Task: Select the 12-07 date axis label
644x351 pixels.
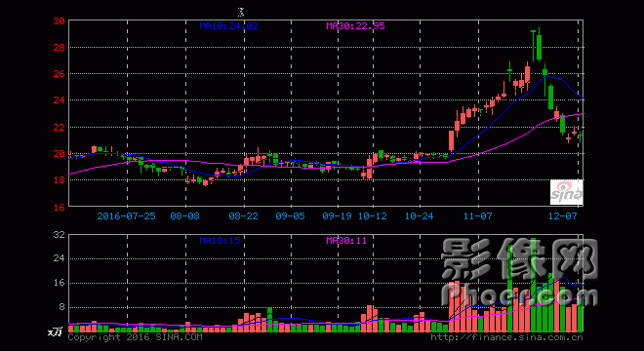Action: pyautogui.click(x=563, y=215)
